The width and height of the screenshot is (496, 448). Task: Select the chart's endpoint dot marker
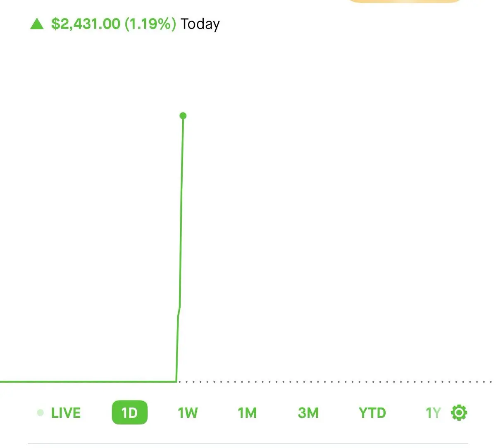pos(183,116)
